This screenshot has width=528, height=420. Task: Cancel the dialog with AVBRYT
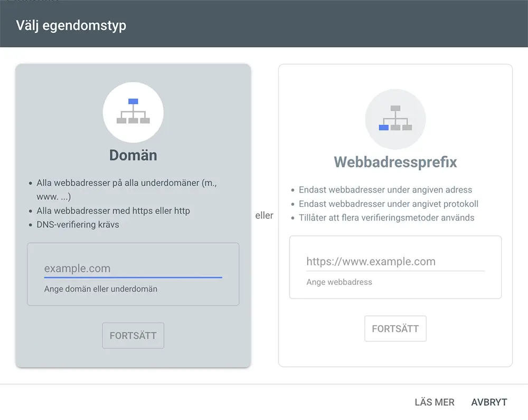(x=489, y=402)
